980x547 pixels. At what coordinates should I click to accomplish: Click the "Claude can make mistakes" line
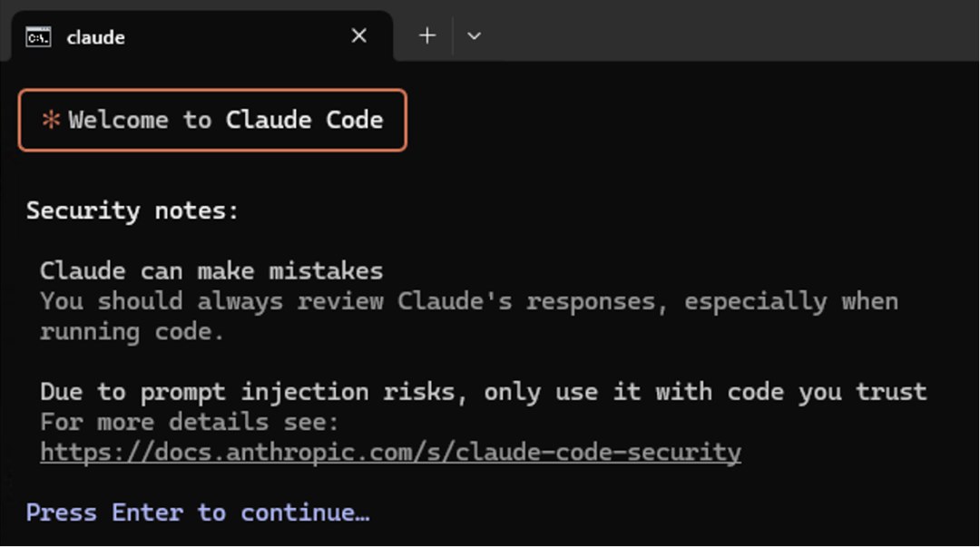(211, 270)
